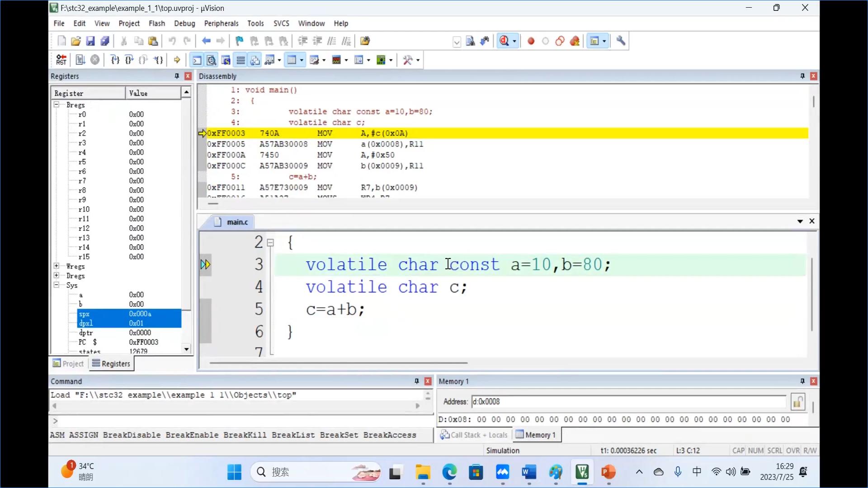Screen dimensions: 868x488
Task: Open the System Viewer windows icon
Action: (381, 60)
